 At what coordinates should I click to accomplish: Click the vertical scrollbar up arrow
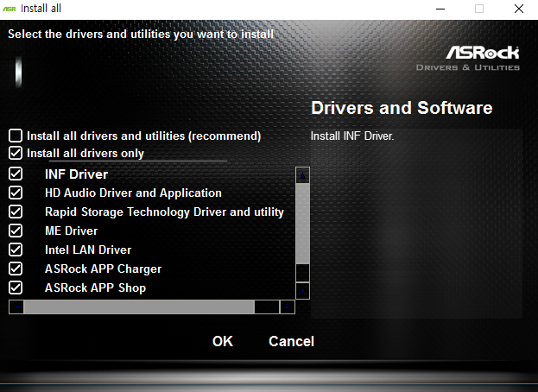pos(302,174)
